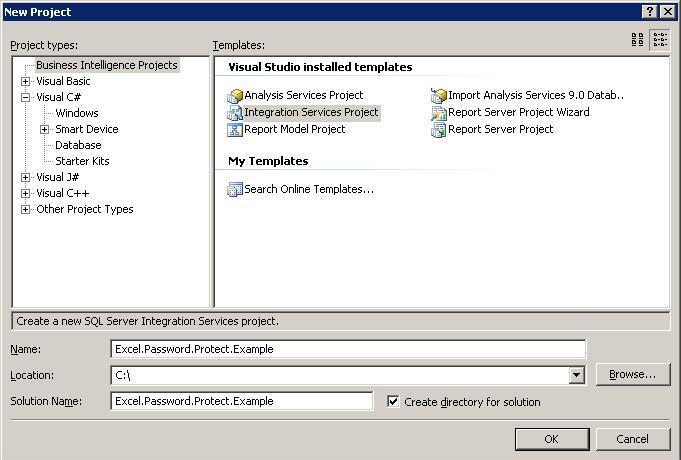This screenshot has width=681, height=460.
Task: Open the Location dropdown list
Action: pos(576,375)
